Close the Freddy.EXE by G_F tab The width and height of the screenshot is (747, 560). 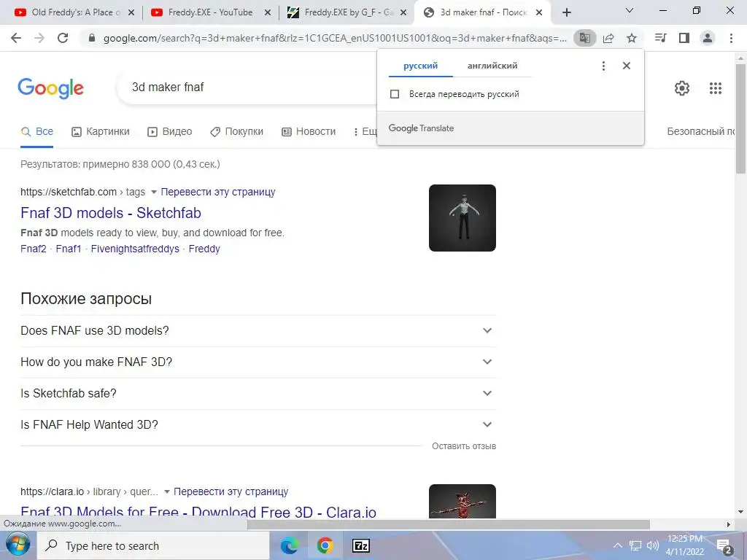click(x=403, y=12)
